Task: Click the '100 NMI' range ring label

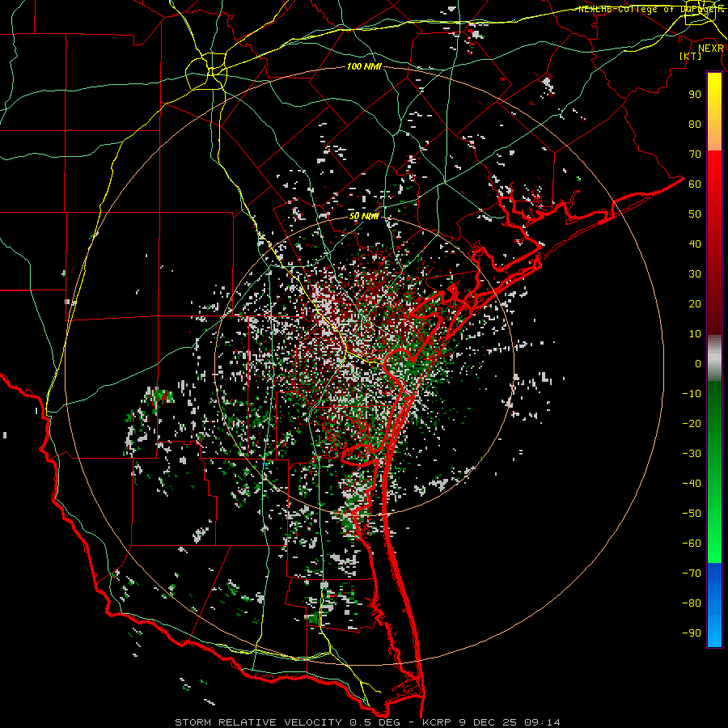Action: pyautogui.click(x=364, y=67)
